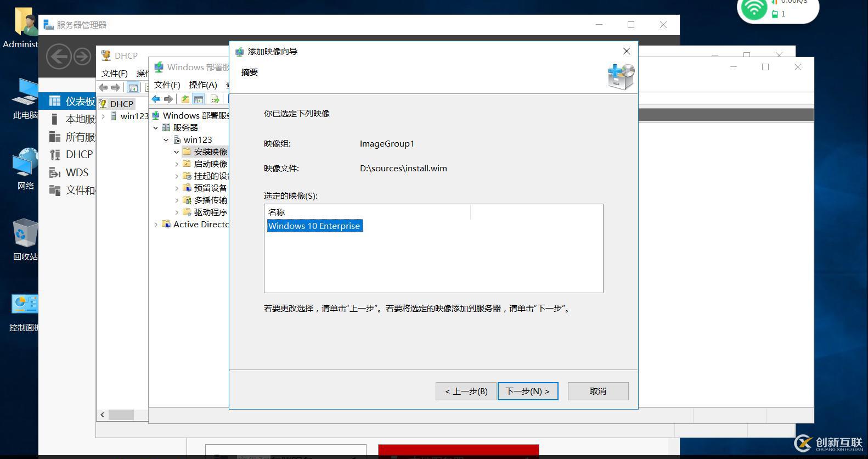Expand win123 node in DHCP tree
Image resolution: width=868 pixels, height=459 pixels.
[103, 116]
